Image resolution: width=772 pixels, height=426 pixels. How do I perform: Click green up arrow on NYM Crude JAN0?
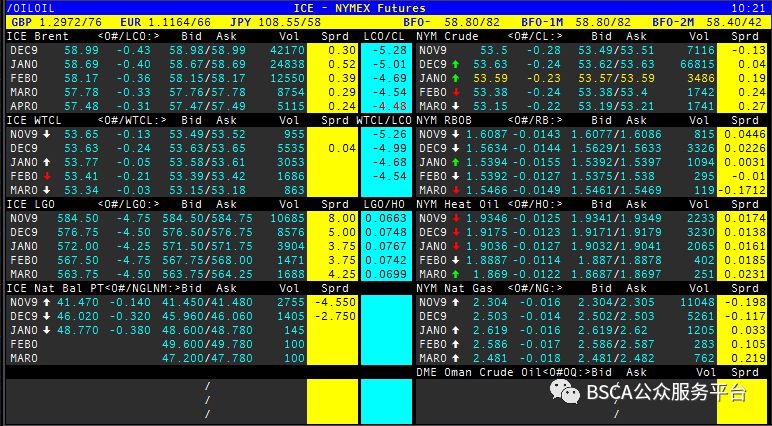pyautogui.click(x=455, y=78)
